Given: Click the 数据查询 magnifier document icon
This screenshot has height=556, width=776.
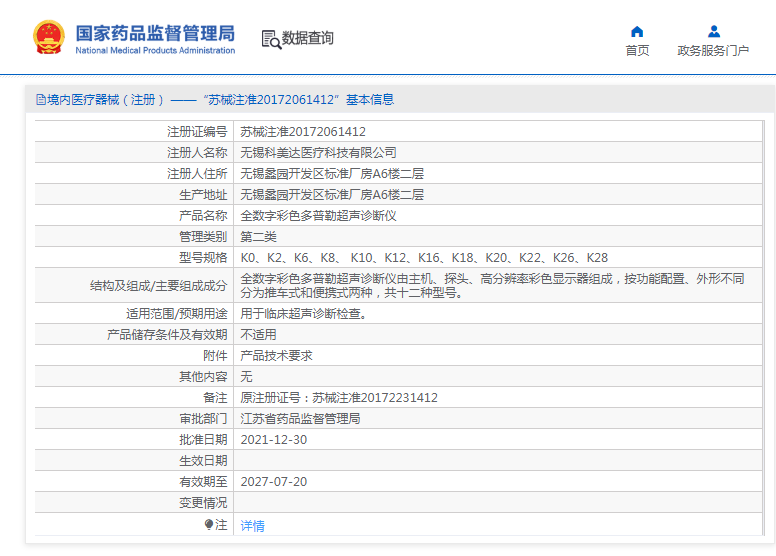Looking at the screenshot, I should [x=270, y=39].
